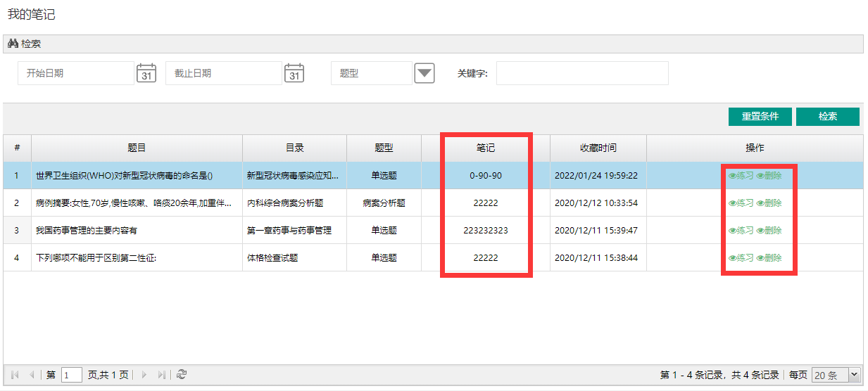868x391 pixels.
Task: Click 练习 for the 我国药事管理 row
Action: coord(741,230)
